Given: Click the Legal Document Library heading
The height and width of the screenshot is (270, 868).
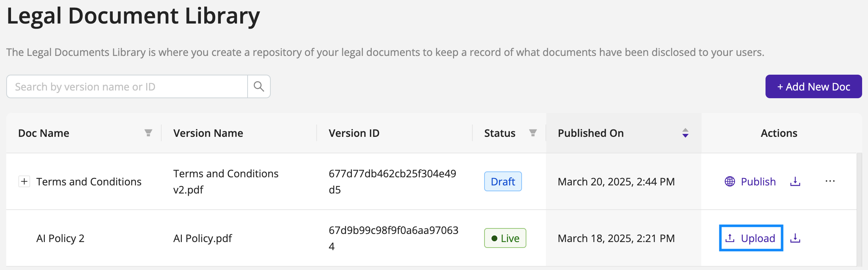Looking at the screenshot, I should 133,16.
